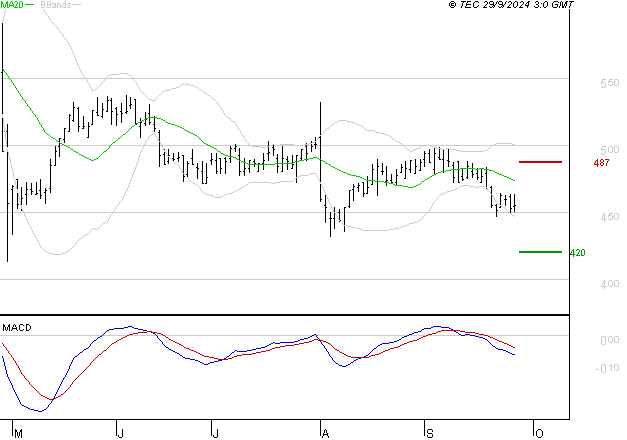Click the MACD panel label

pyautogui.click(x=17, y=328)
